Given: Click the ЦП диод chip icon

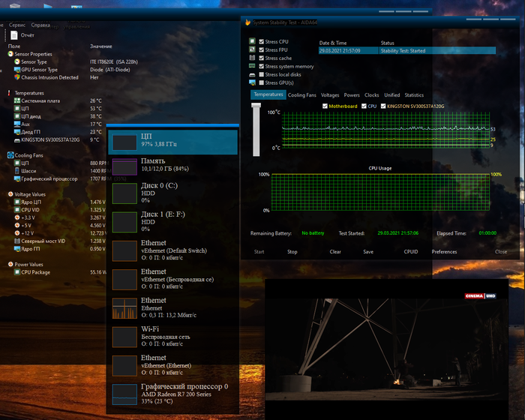Looking at the screenshot, I should pos(17,116).
